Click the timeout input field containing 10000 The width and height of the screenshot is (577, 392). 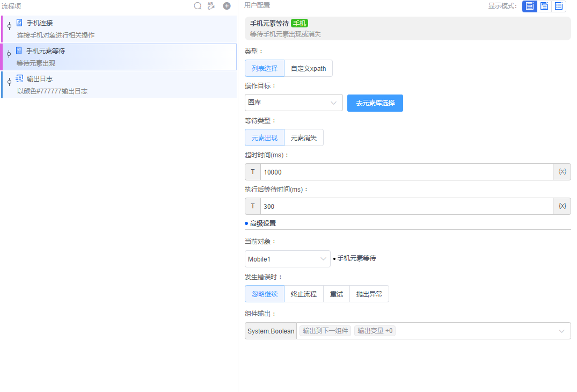[x=406, y=172]
